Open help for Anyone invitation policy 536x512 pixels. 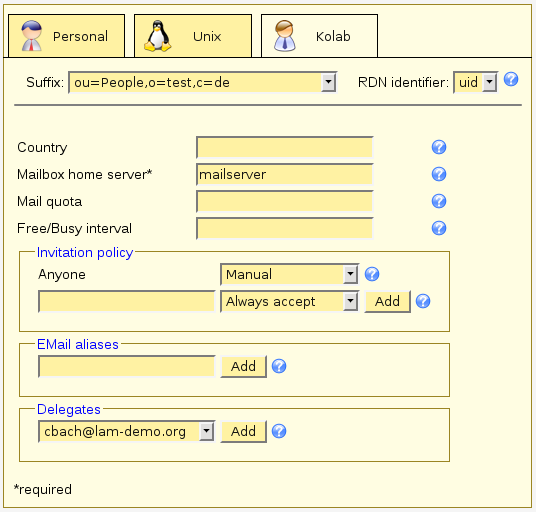(372, 274)
